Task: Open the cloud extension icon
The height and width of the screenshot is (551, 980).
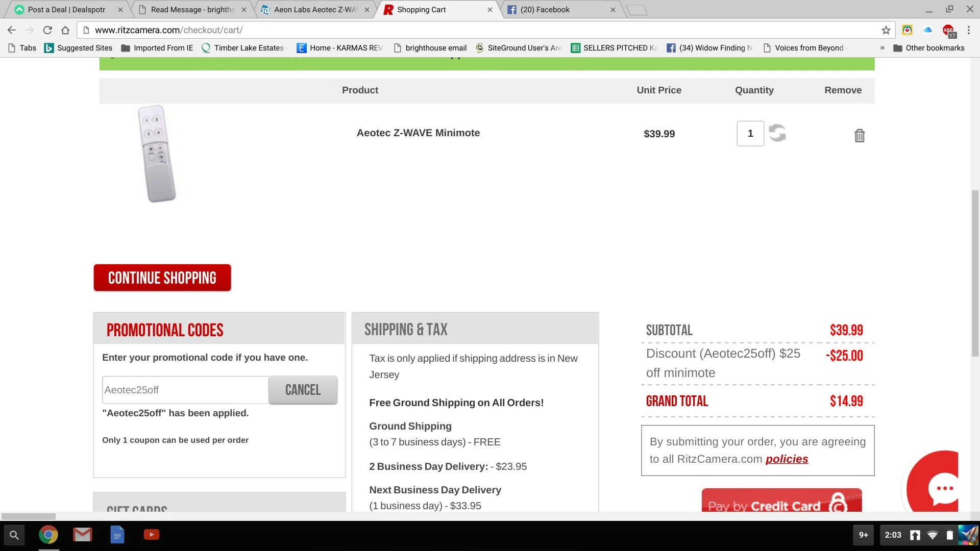Action: (928, 30)
